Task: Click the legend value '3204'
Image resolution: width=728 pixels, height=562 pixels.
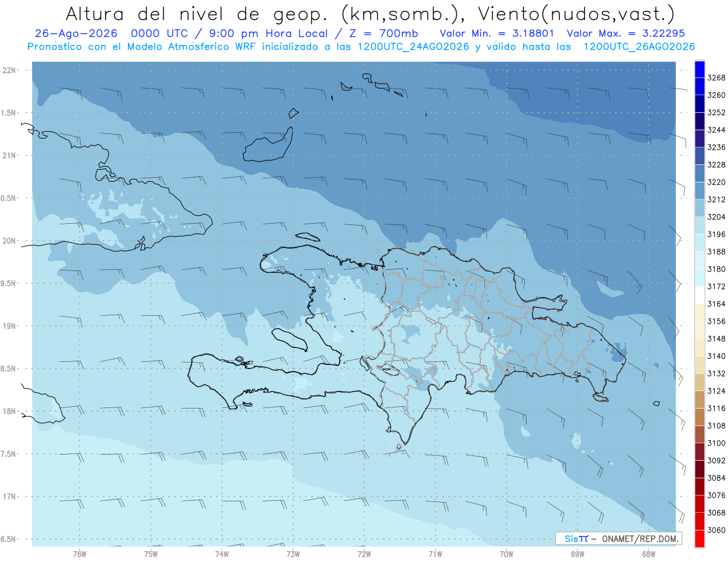Action: pos(716,217)
